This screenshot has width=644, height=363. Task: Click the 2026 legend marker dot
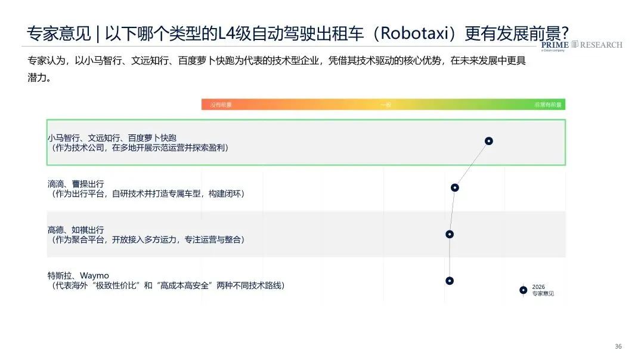pos(523,290)
